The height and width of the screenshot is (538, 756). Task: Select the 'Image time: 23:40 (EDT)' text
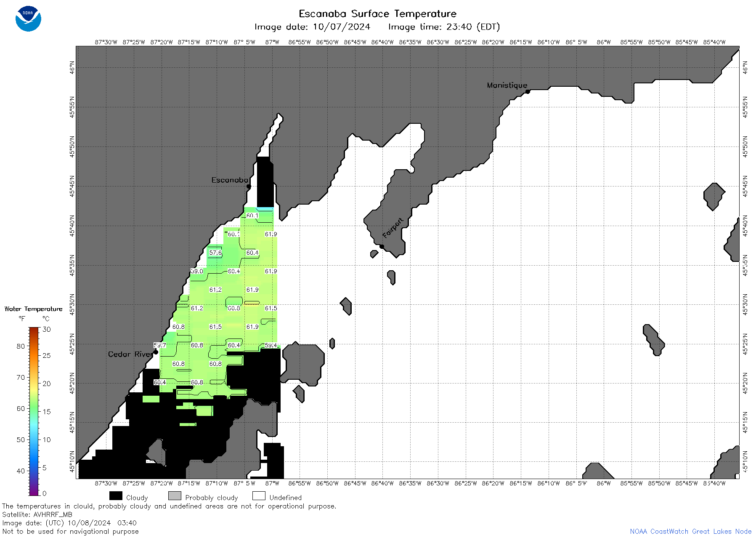[444, 27]
